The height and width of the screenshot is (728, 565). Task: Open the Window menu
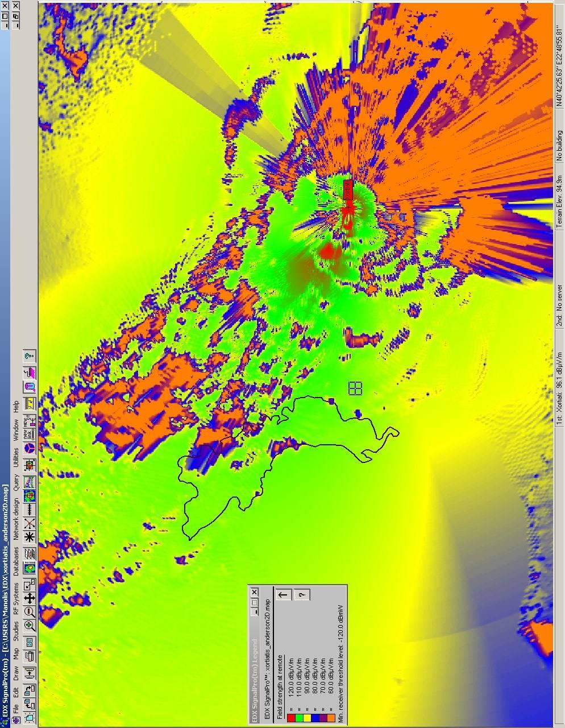tap(16, 430)
